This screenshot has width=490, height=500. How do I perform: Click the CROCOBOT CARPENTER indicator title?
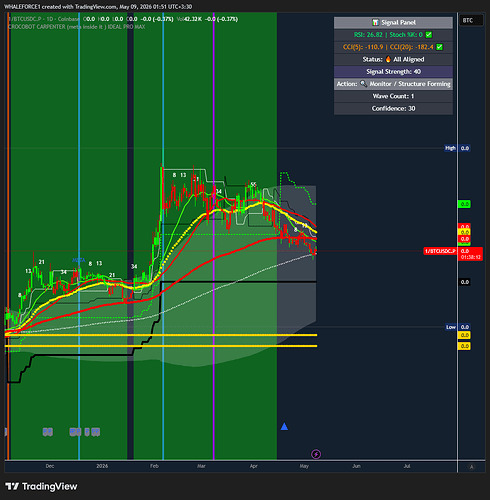(x=77, y=27)
